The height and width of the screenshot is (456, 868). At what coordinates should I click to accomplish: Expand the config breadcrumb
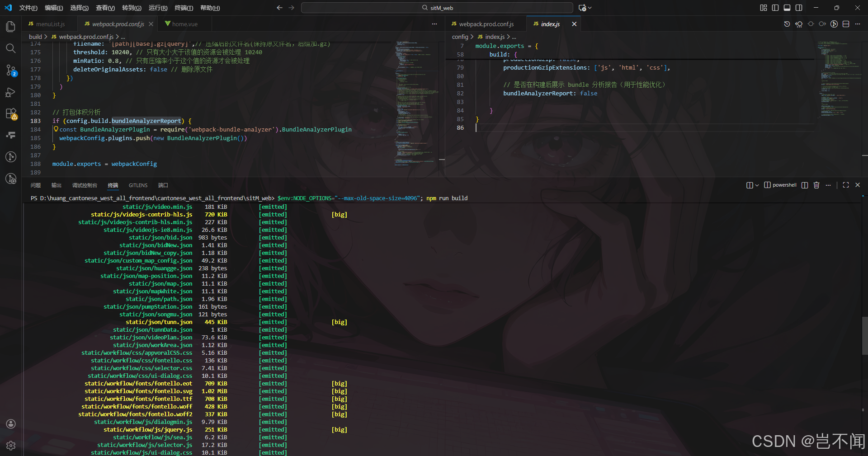pyautogui.click(x=460, y=37)
